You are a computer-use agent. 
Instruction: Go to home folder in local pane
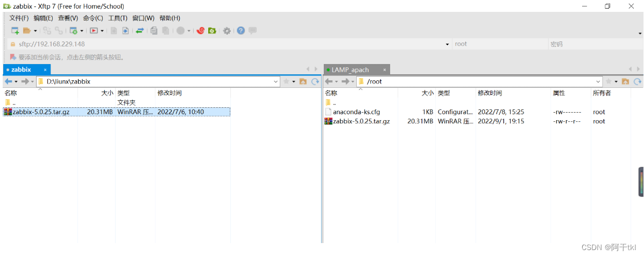click(x=303, y=81)
